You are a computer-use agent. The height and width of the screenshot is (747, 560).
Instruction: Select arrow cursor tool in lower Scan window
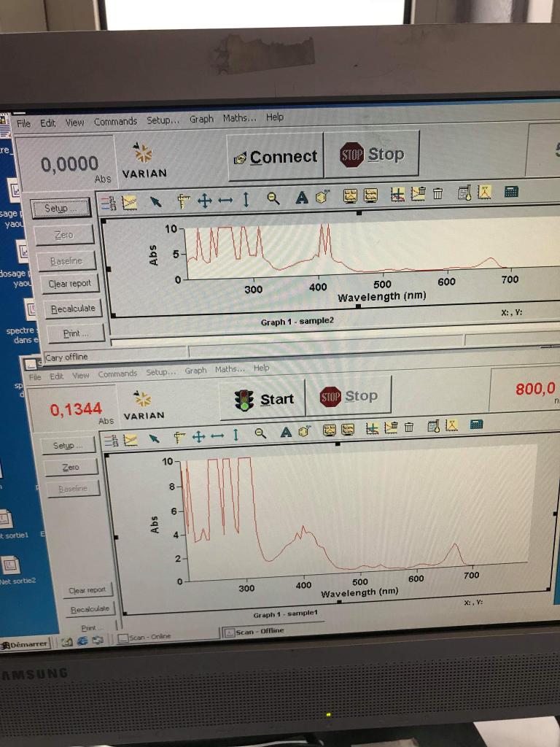click(154, 438)
